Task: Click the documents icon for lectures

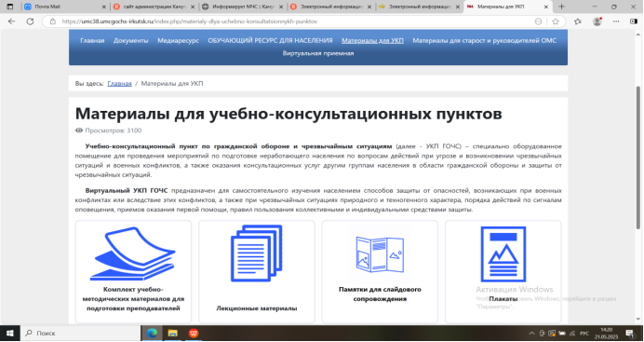Action: [x=257, y=253]
